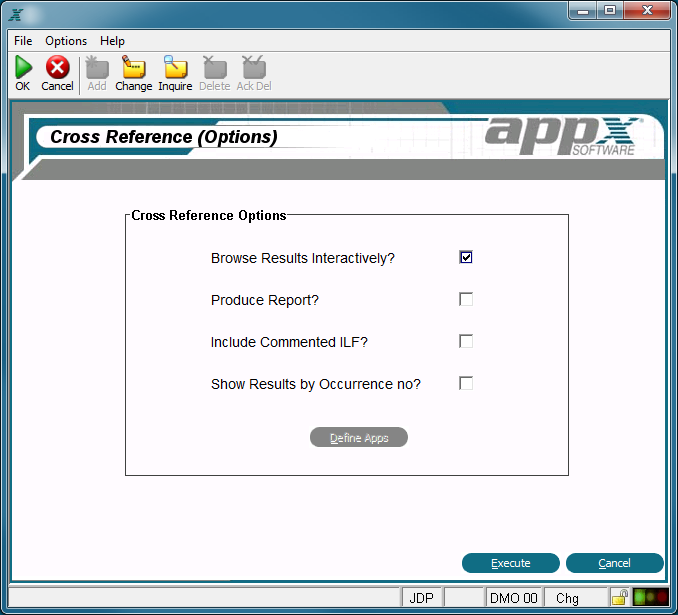Click the Produce Report? label
This screenshot has width=678, height=615.
point(265,300)
